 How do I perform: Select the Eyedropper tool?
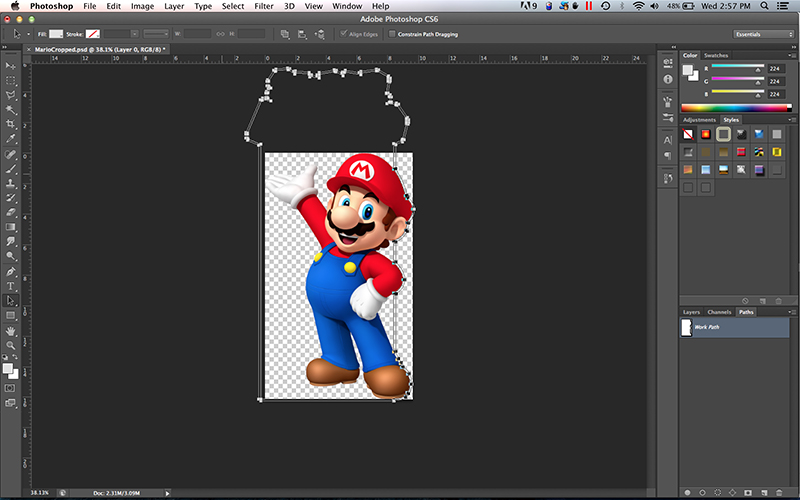pyautogui.click(x=10, y=139)
